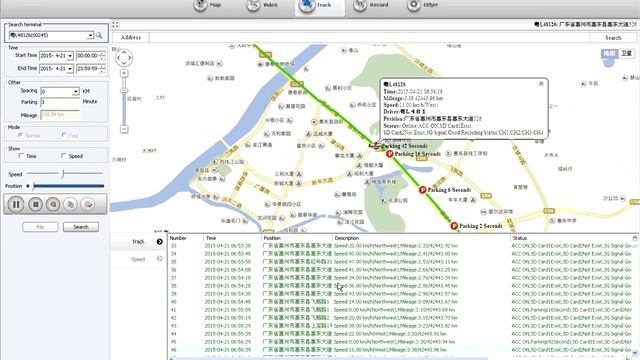The image size is (640, 360).
Task: Close the vehicle info popup
Action: [x=541, y=84]
